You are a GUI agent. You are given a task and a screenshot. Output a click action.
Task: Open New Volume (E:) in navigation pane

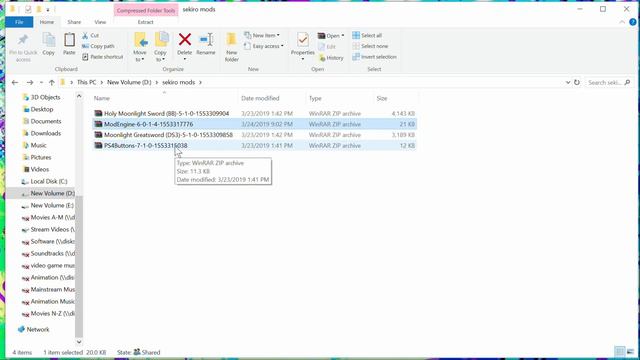48,205
